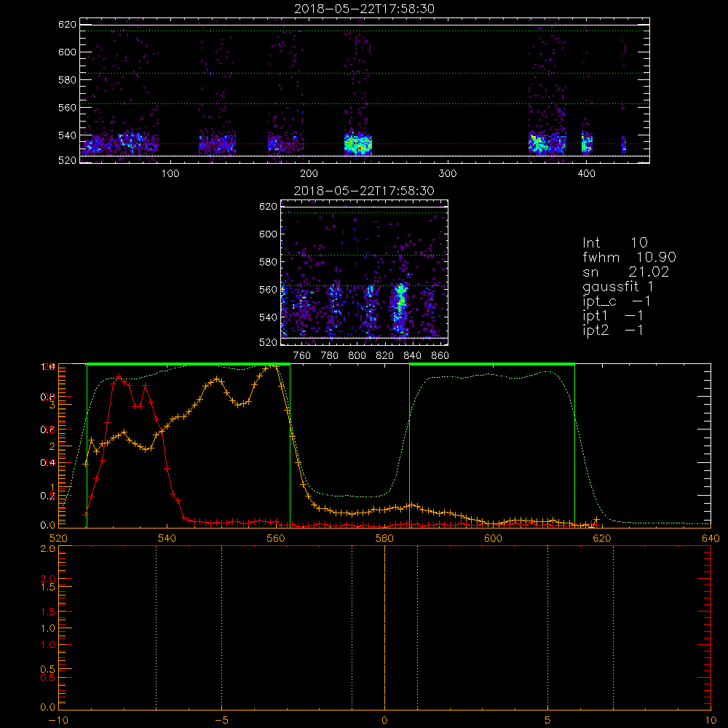Image resolution: width=728 pixels, height=728 pixels.
Task: Click x-axis label '300' under top spectrogram
Action: pos(448,174)
